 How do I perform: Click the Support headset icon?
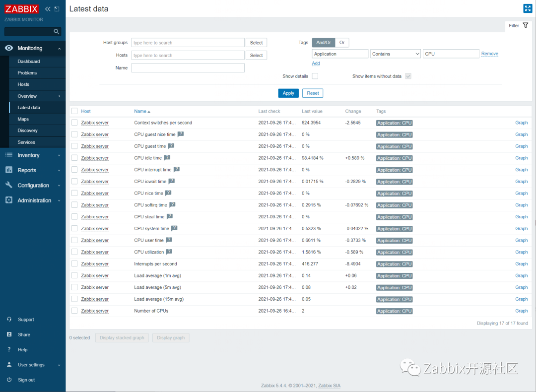point(9,319)
